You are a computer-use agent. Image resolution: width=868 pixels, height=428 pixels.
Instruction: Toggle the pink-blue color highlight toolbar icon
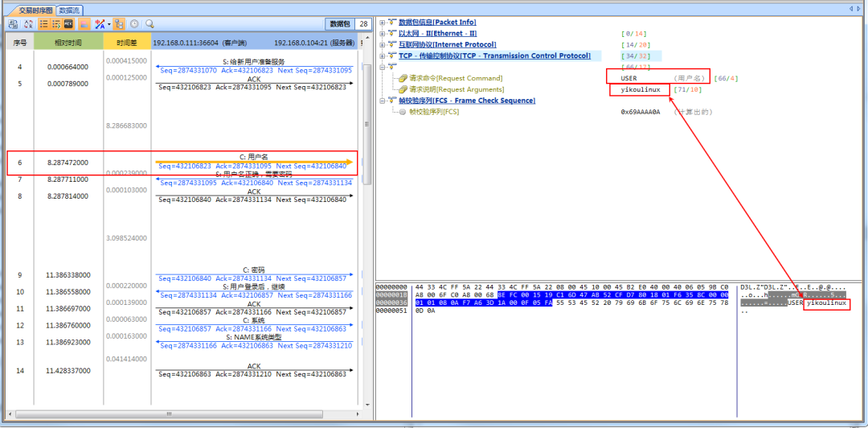[x=84, y=24]
